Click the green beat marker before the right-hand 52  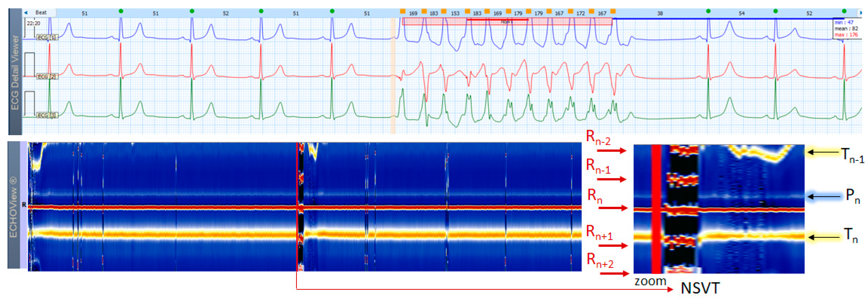click(775, 11)
